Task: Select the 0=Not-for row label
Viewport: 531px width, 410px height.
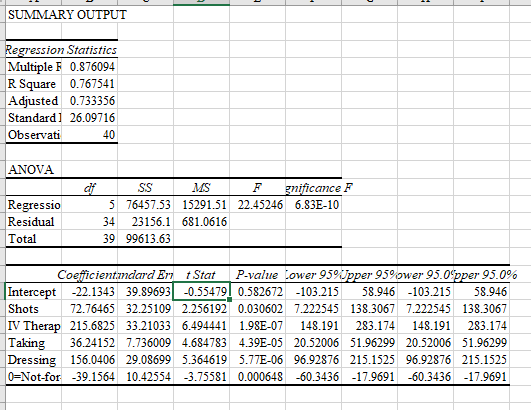Action: (34, 376)
